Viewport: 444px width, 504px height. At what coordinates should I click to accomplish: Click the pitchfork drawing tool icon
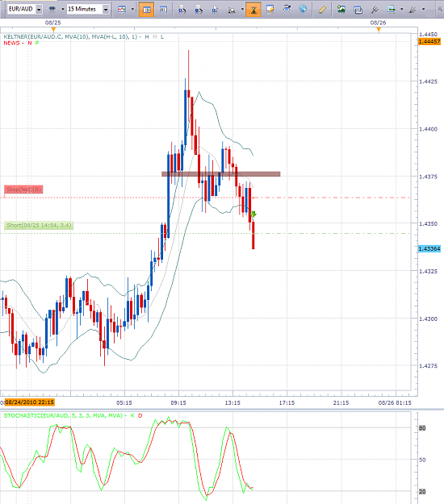tap(375, 10)
